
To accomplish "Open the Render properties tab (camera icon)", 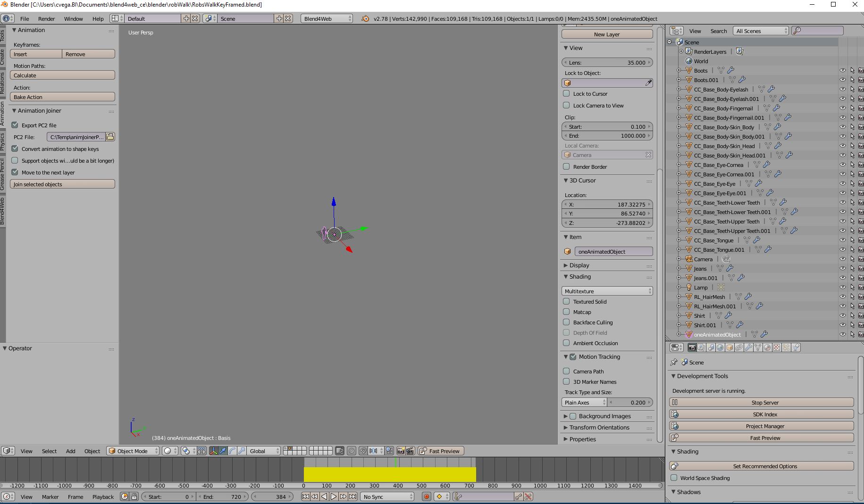I will pyautogui.click(x=692, y=347).
